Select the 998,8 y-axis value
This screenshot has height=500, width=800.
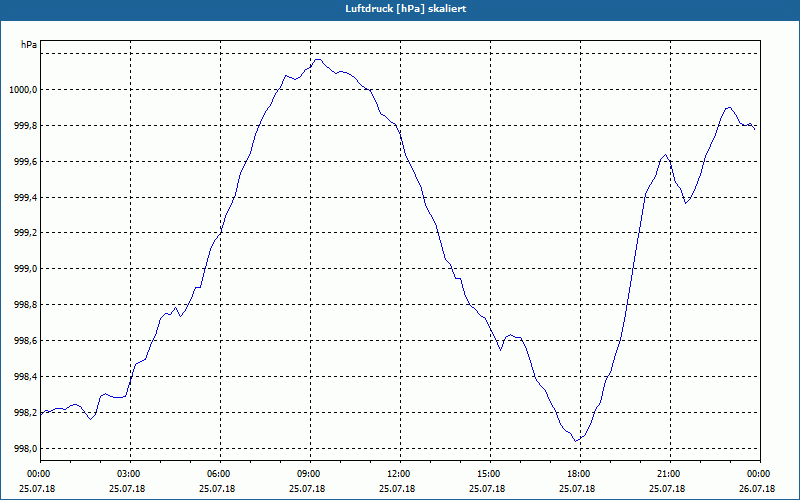[26, 305]
